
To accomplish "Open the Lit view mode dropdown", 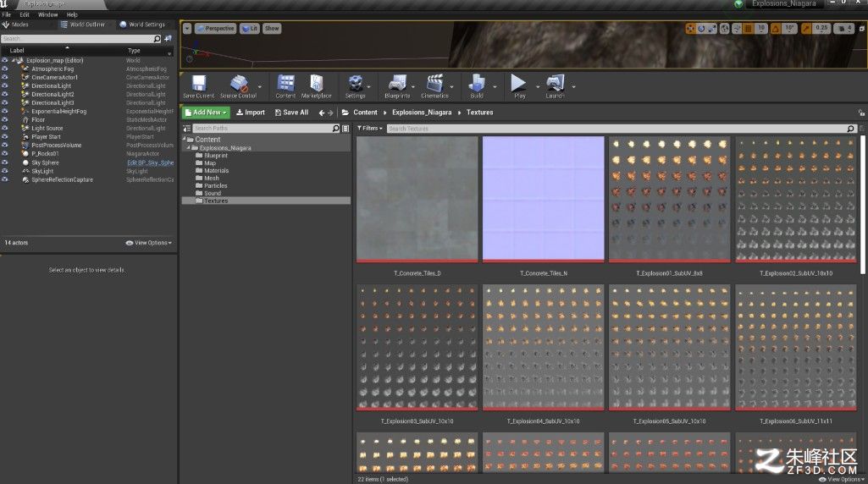I will [x=250, y=28].
